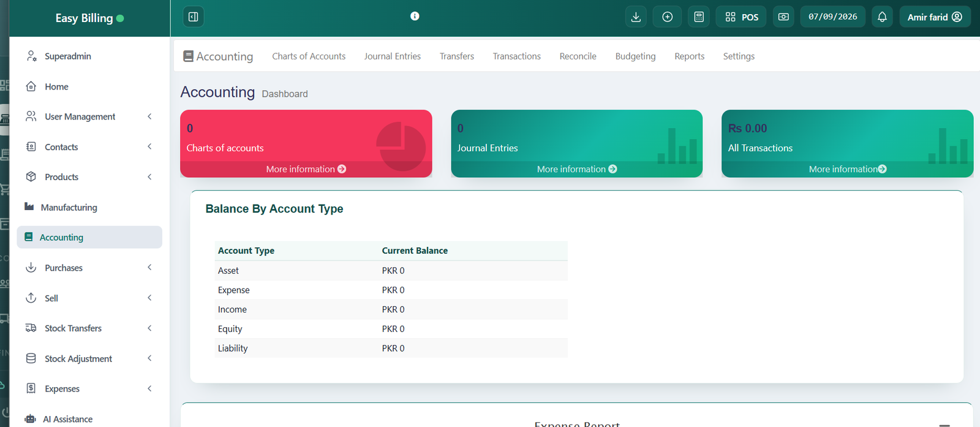Viewport: 980px width, 427px height.
Task: Click the Products box icon
Action: coord(31,177)
